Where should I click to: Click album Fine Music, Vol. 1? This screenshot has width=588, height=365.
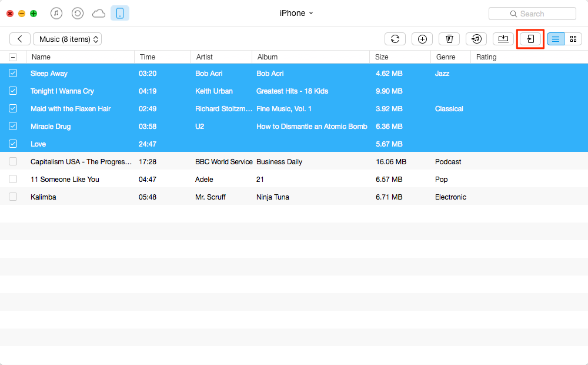[284, 109]
